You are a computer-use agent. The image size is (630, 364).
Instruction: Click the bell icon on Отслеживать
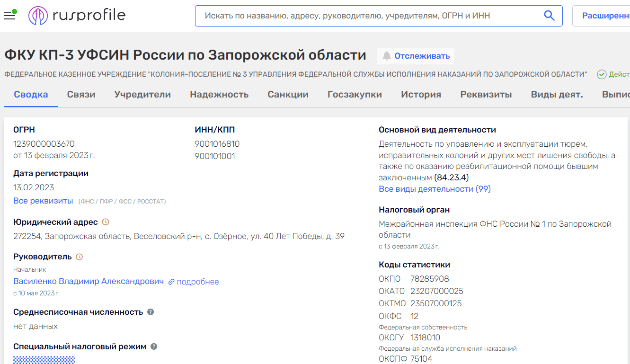click(385, 56)
